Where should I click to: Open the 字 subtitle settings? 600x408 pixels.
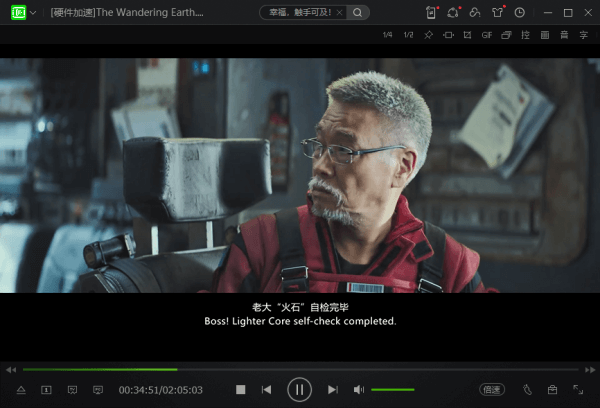584,35
